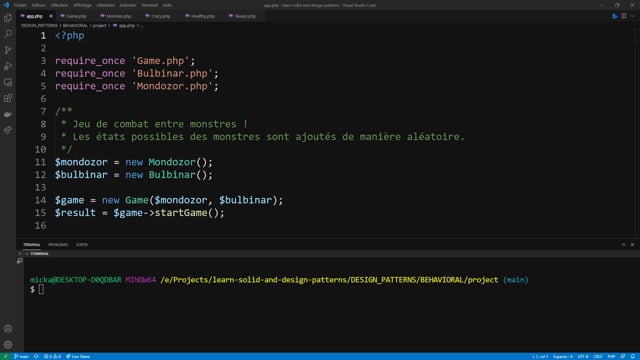Open the Docker view in activity bar

coord(8,114)
